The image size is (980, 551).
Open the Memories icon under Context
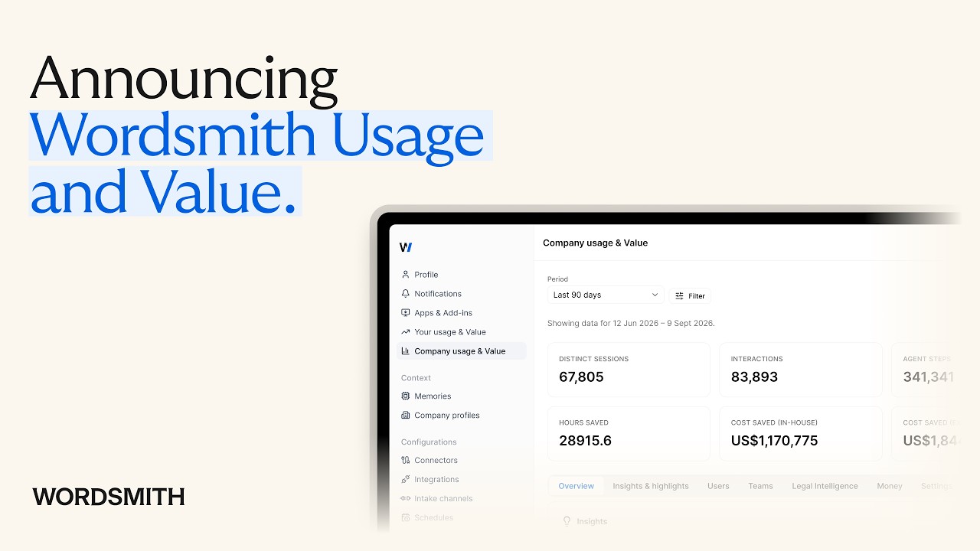coord(406,396)
